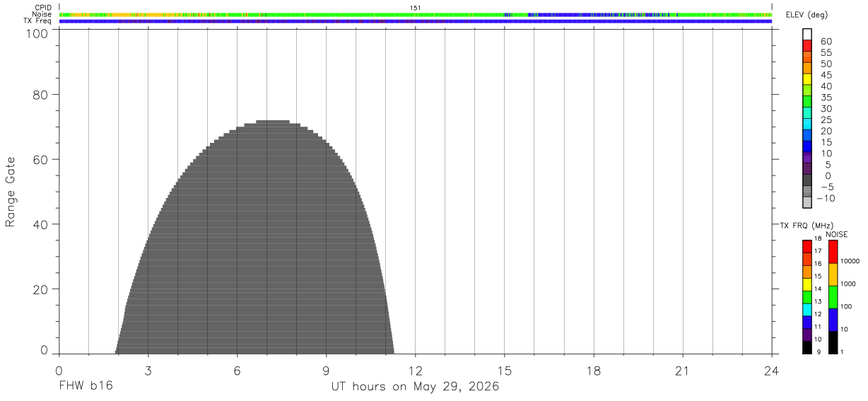The height and width of the screenshot is (401, 868).
Task: Click the 'Range Gate' y-axis title
Action: click(x=11, y=192)
